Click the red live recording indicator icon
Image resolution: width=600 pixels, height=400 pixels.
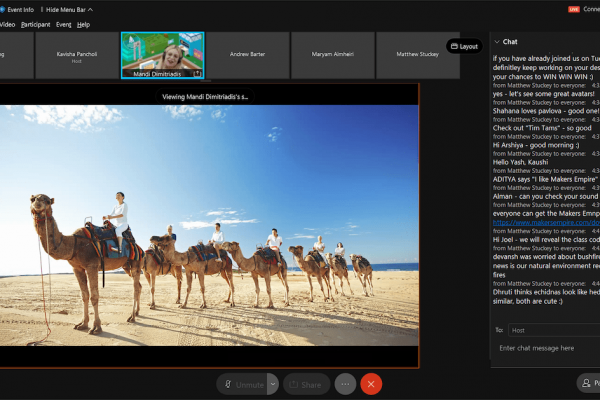[574, 8]
